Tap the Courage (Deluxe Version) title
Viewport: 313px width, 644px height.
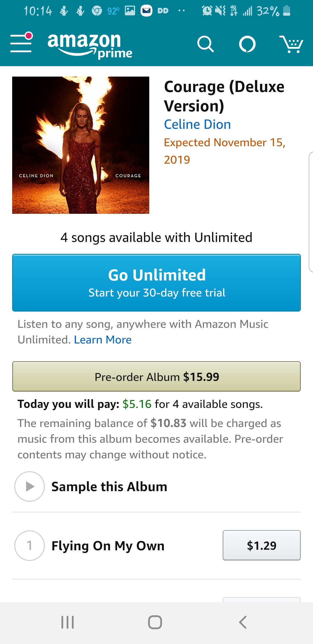click(x=224, y=96)
